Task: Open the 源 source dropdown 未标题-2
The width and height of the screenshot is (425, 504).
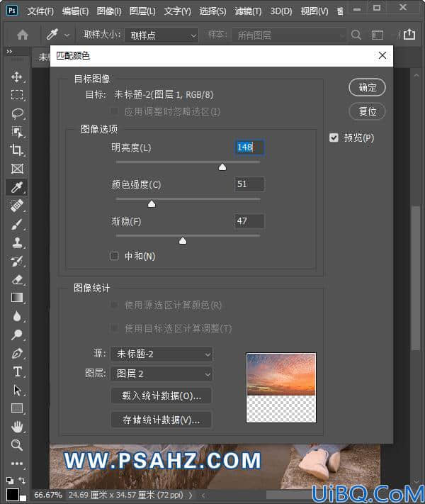Action: point(161,354)
